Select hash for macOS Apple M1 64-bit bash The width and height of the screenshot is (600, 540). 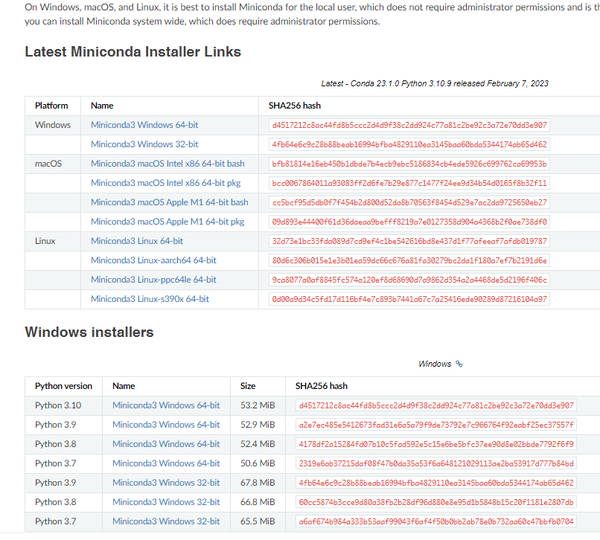coord(409,202)
